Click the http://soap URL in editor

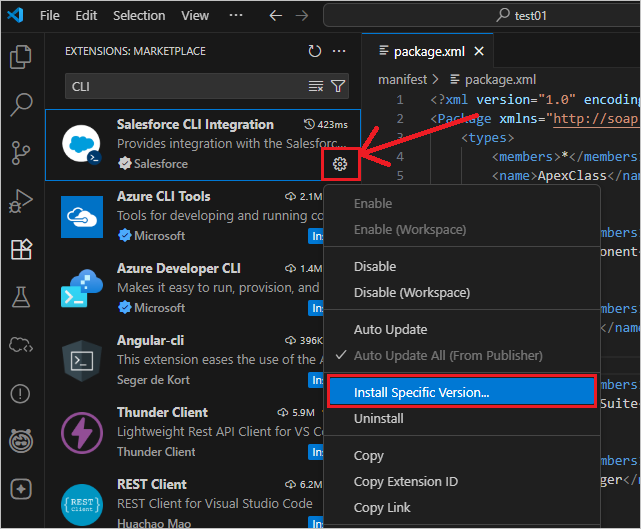point(596,119)
